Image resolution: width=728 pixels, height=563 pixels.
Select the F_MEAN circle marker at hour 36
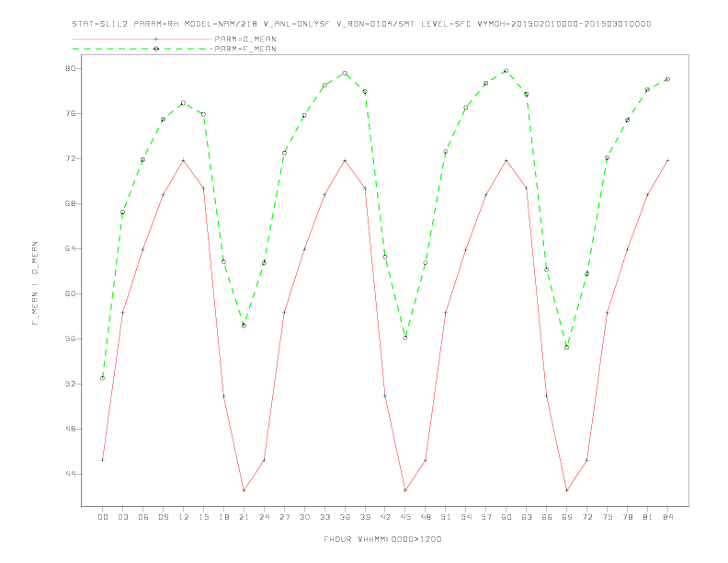[x=345, y=74]
